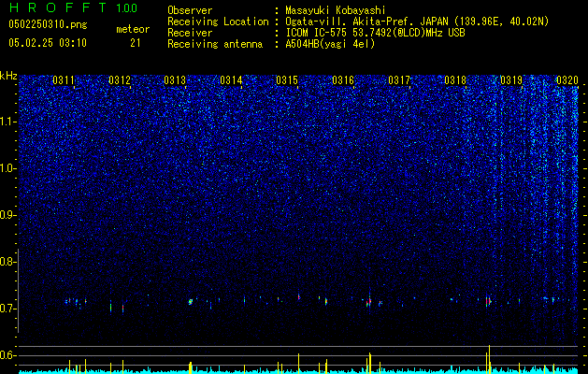Click the HROFFT 1.0.0 title text
Image resolution: width=588 pixels, height=374 pixels.
click(73, 7)
